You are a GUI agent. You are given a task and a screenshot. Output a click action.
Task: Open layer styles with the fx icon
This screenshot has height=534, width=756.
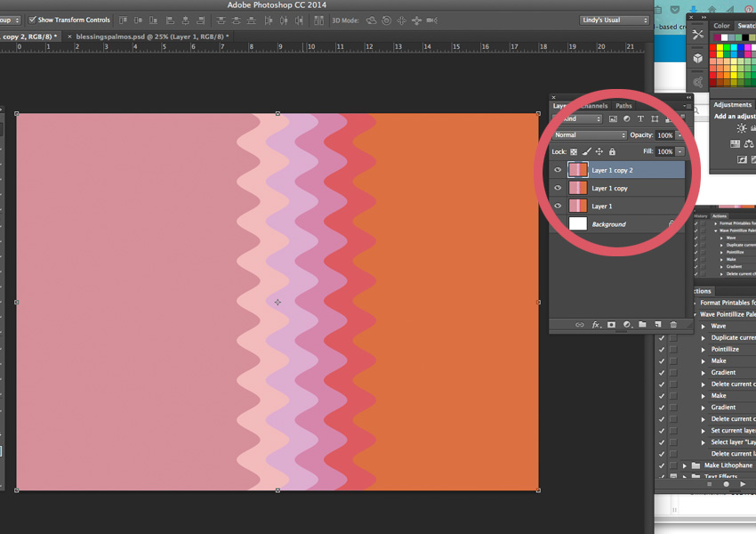pos(596,324)
